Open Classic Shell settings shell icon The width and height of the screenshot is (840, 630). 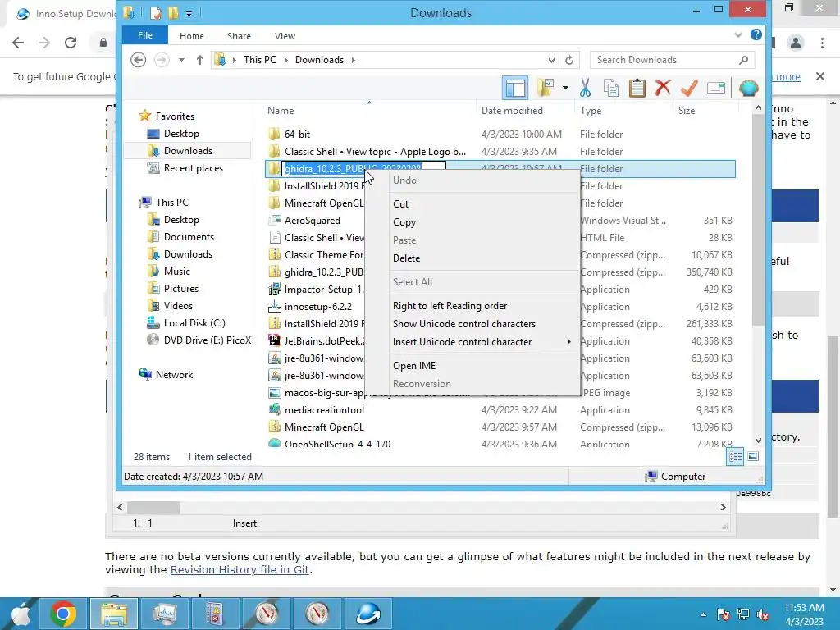pos(748,87)
